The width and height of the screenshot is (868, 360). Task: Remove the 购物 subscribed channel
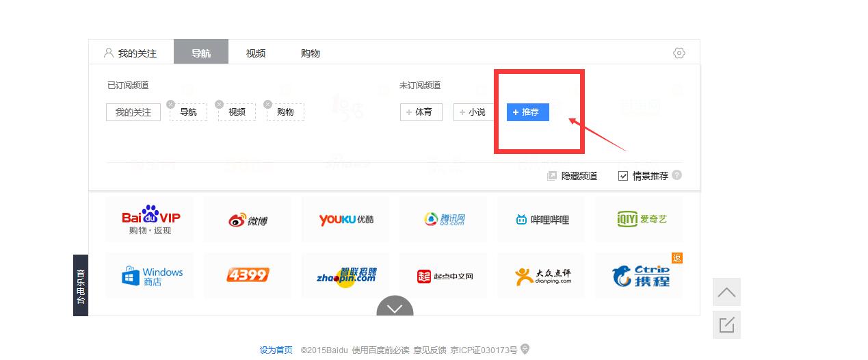[x=267, y=104]
